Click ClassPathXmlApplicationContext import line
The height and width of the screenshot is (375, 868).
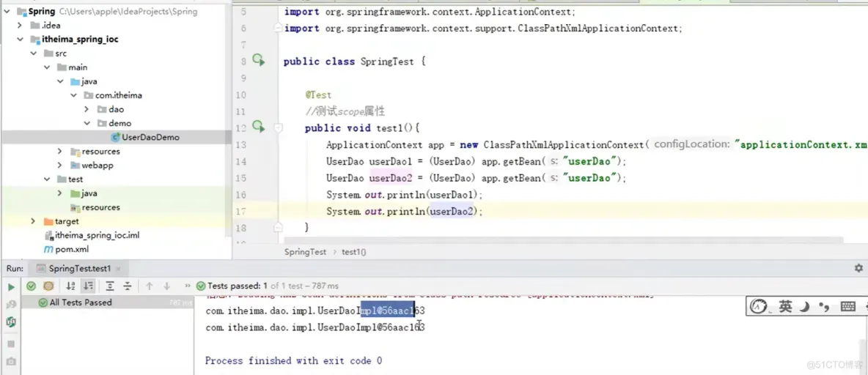pos(482,29)
